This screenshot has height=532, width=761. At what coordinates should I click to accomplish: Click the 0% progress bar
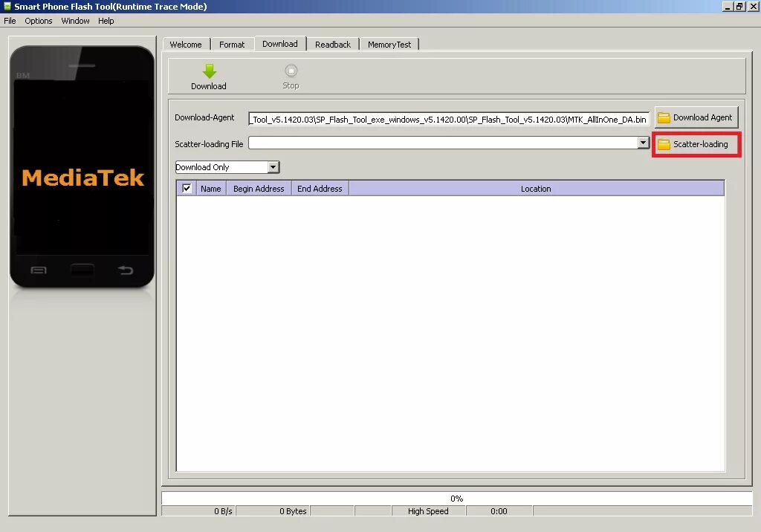click(457, 499)
